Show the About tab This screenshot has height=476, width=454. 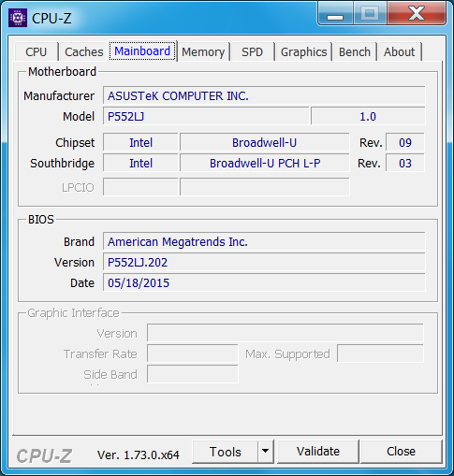click(400, 51)
